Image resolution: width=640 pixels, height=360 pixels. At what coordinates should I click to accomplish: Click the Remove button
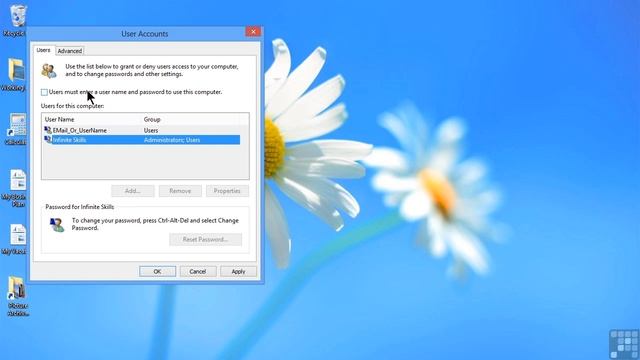click(x=180, y=191)
